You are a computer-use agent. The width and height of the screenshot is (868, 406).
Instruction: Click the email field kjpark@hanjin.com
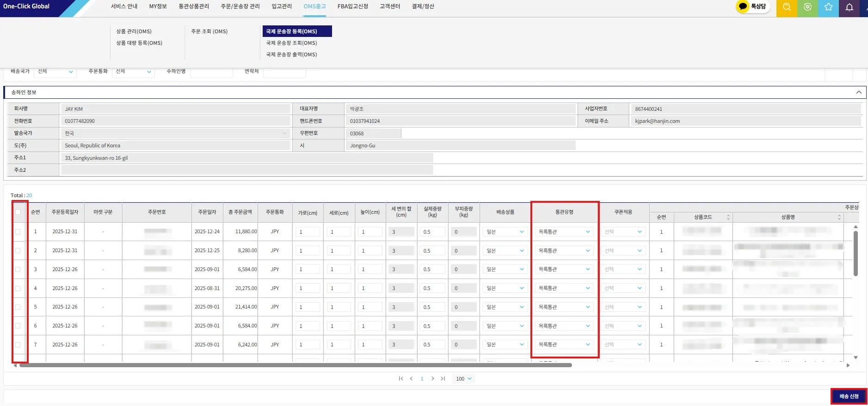[x=745, y=121]
